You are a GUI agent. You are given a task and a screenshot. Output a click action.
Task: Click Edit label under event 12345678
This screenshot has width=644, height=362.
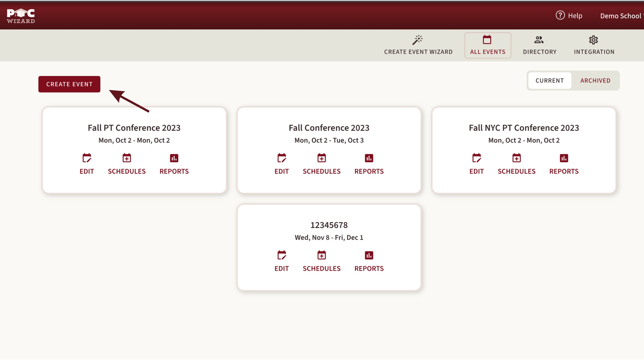coord(282,269)
